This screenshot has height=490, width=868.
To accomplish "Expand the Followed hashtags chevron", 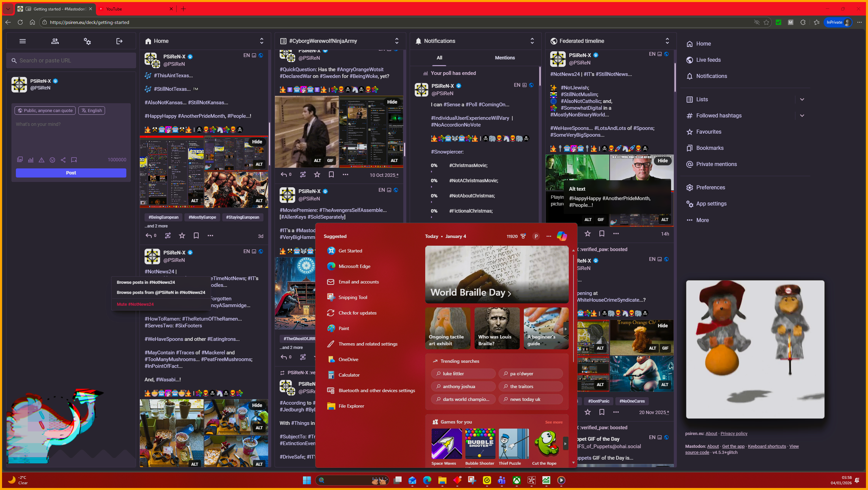I will (x=802, y=115).
